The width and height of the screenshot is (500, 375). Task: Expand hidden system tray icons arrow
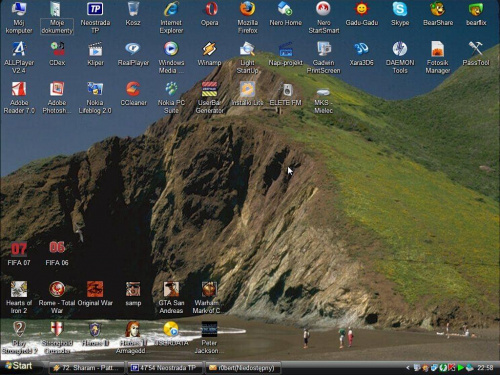point(408,368)
